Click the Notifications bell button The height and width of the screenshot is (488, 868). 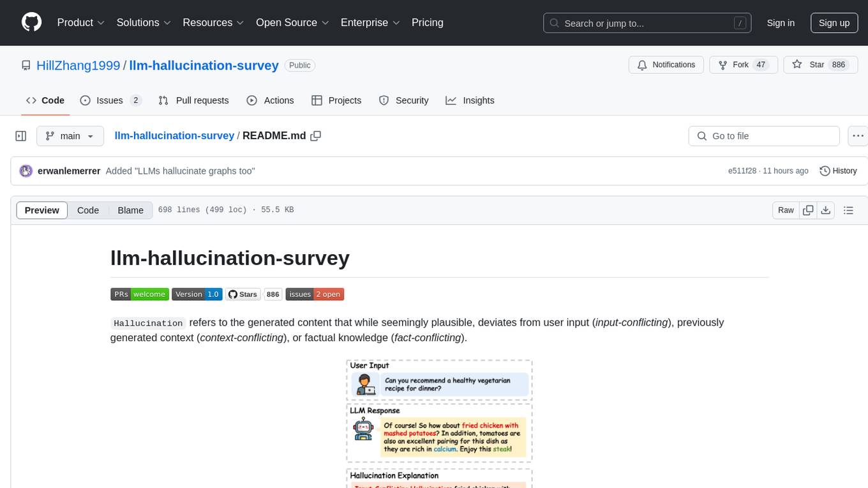tap(666, 65)
